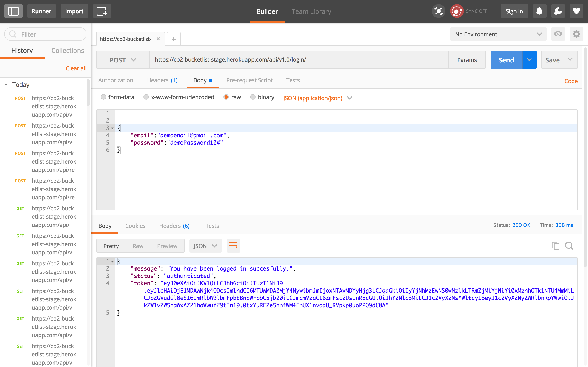This screenshot has width=588, height=367.
Task: Expand the No Environment selector
Action: tap(498, 34)
